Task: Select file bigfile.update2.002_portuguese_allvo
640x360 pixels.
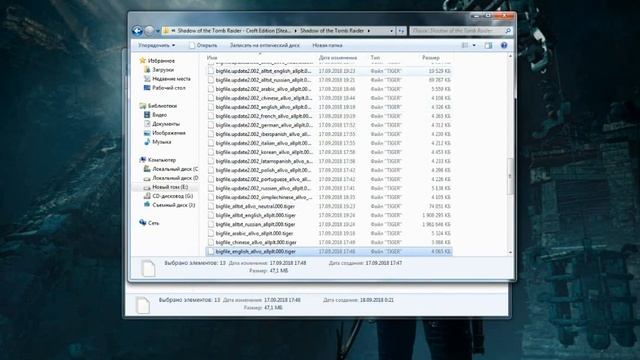Action: point(329,179)
